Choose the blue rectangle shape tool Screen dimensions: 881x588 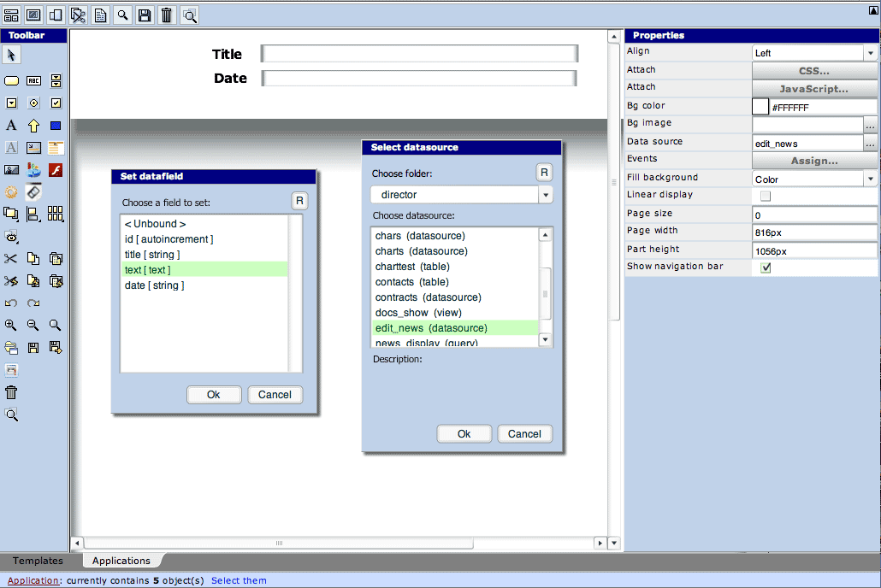[56, 126]
